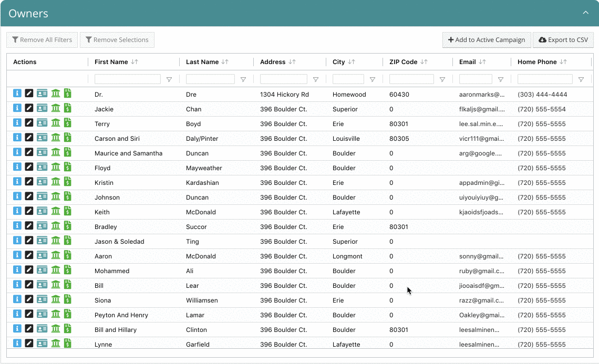Click Add to Active Campaign button

pos(487,40)
